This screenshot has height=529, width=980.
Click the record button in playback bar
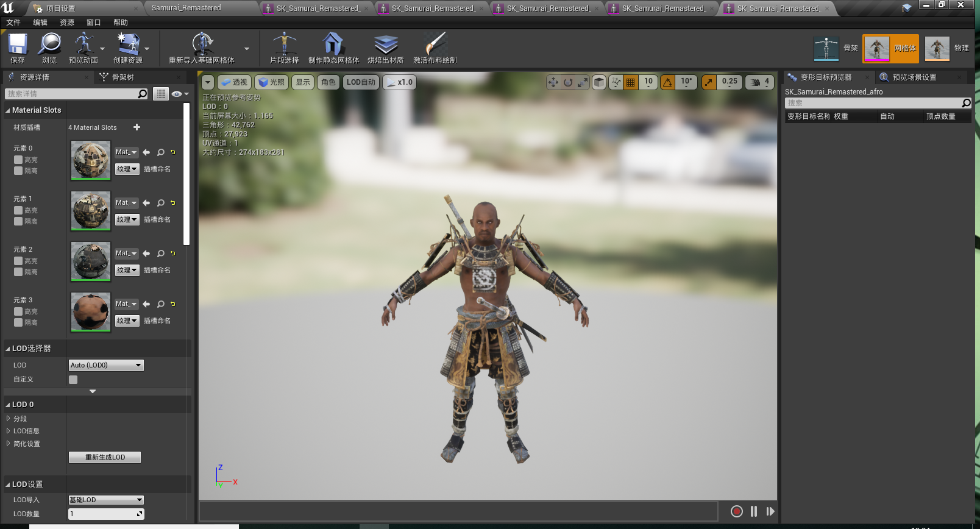pos(736,511)
